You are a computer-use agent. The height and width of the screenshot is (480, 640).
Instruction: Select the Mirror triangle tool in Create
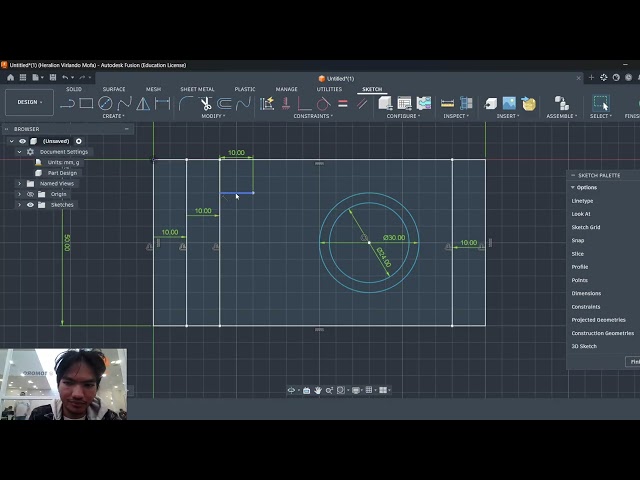(x=143, y=104)
